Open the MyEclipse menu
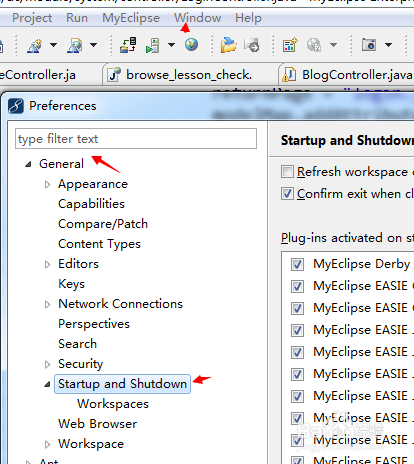The width and height of the screenshot is (414, 464). tap(131, 18)
